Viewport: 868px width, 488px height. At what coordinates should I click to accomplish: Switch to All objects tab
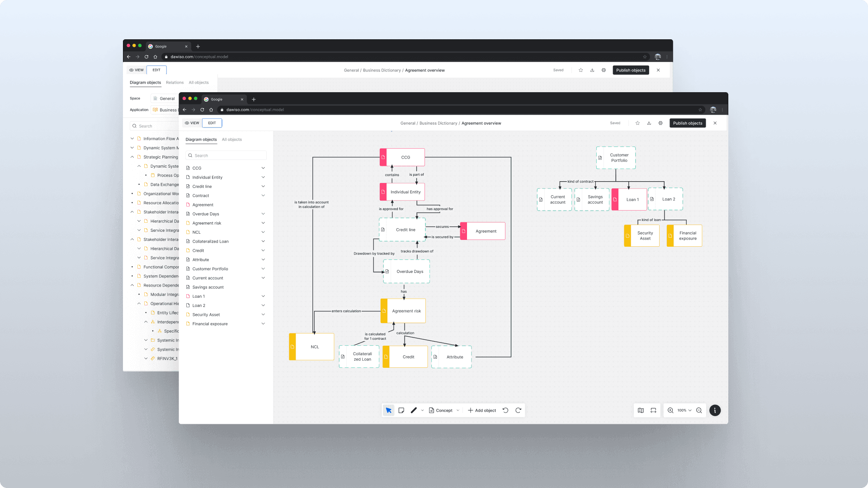231,140
